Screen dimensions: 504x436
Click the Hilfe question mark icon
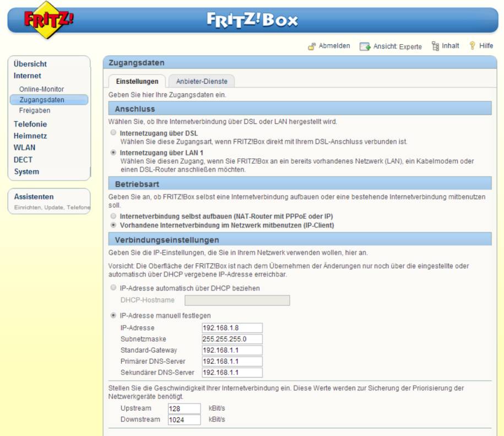tap(472, 46)
